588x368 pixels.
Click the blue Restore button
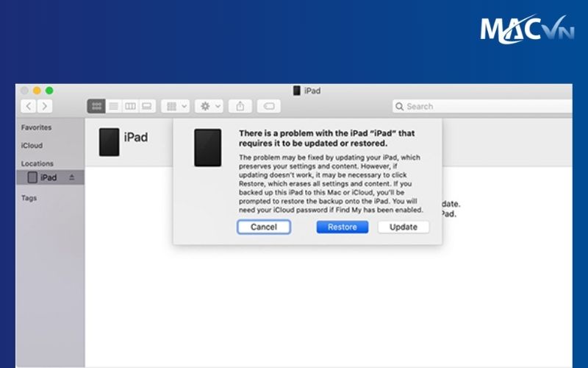(x=343, y=227)
